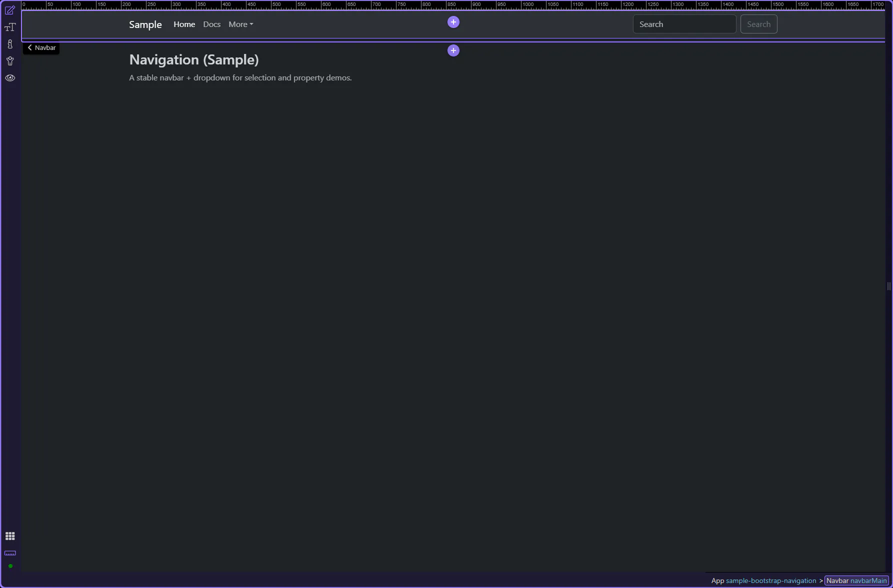Open the Docs nav item
The image size is (893, 588).
point(211,24)
